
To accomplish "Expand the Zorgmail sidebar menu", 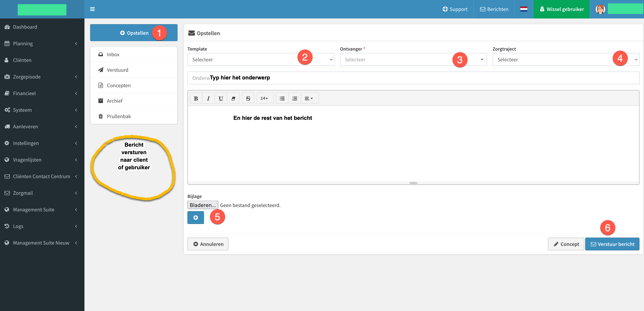I will click(42, 193).
